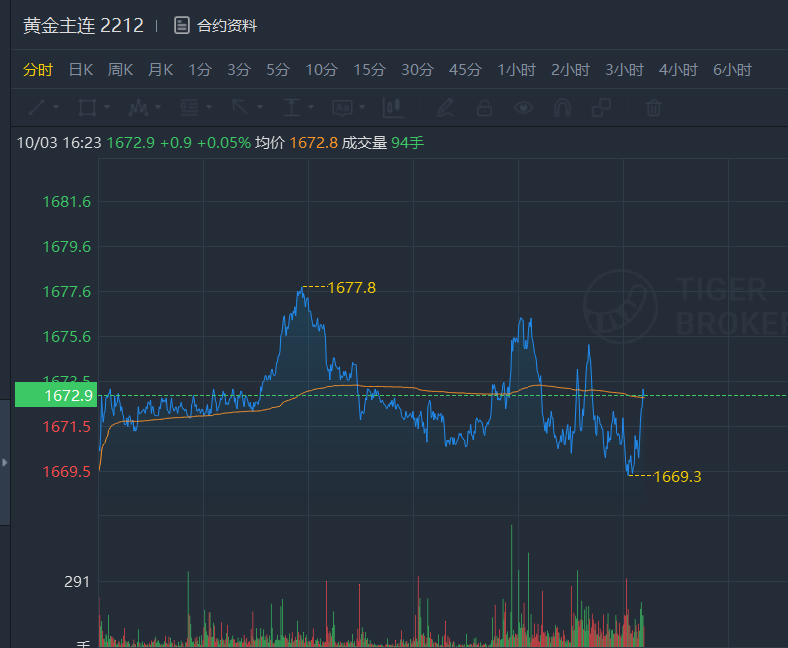
Task: Click the 黄金主连 2212 contract title
Action: coord(83,25)
